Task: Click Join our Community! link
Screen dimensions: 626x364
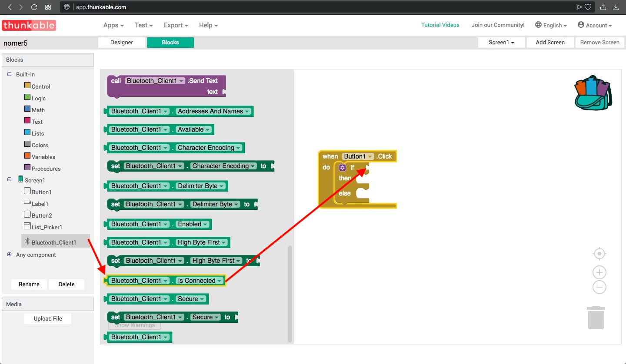Action: click(x=498, y=25)
